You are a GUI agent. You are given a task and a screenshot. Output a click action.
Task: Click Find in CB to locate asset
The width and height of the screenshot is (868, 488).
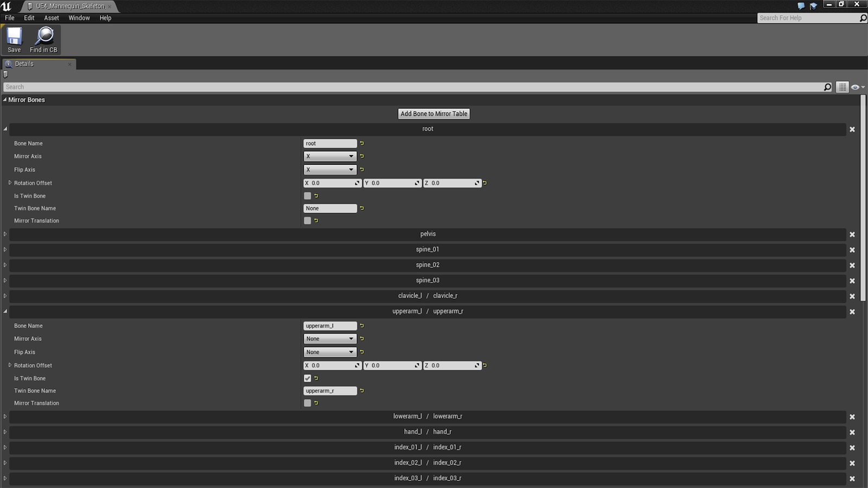43,38
